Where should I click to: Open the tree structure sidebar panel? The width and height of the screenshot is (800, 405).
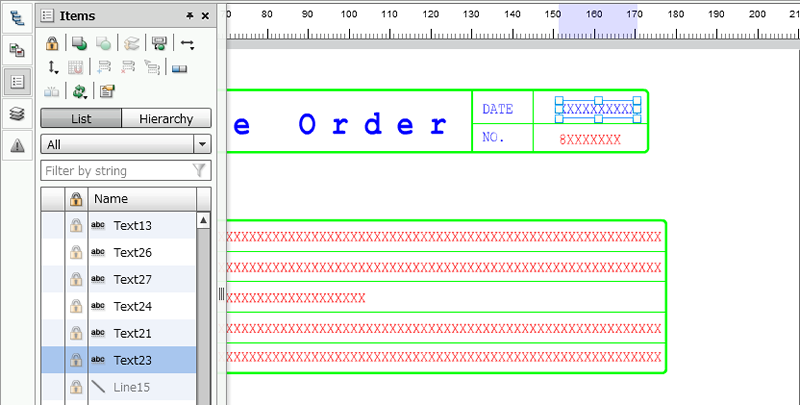[x=17, y=18]
